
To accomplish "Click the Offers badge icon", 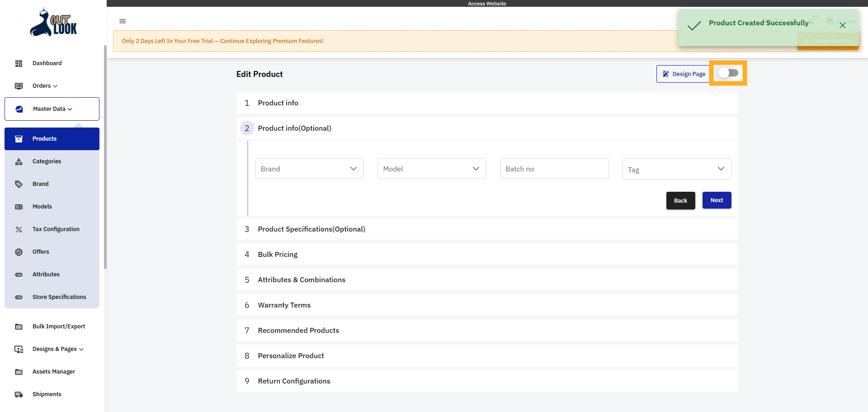I will tap(19, 252).
